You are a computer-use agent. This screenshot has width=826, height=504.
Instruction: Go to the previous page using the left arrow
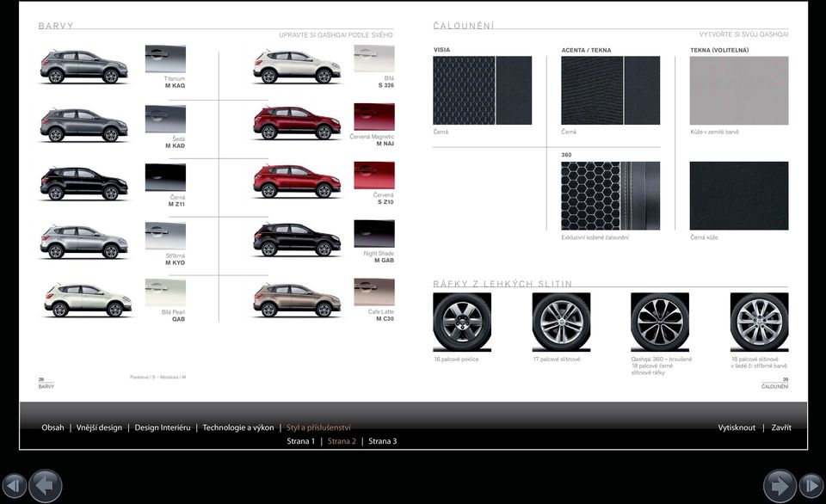click(46, 486)
